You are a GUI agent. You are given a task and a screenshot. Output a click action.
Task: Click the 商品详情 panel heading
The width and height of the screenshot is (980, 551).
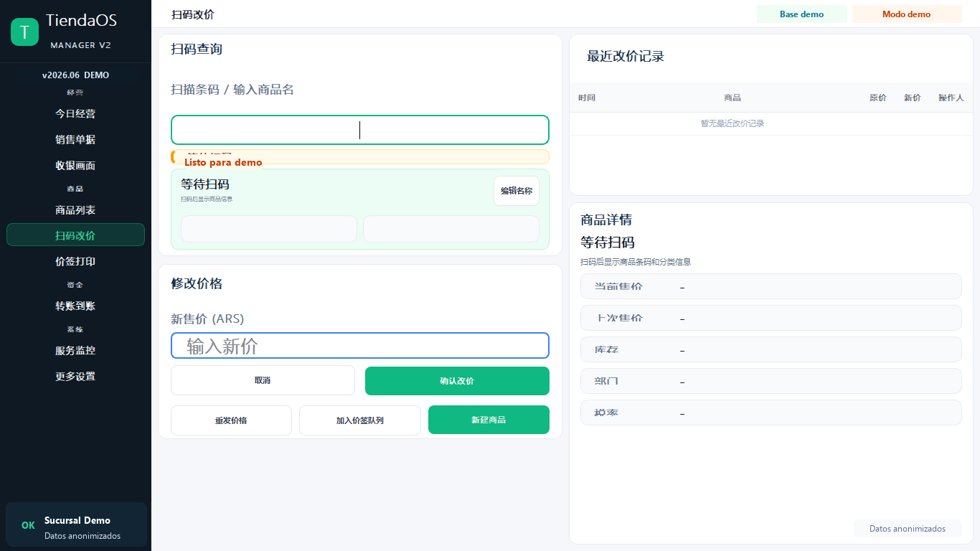[606, 220]
